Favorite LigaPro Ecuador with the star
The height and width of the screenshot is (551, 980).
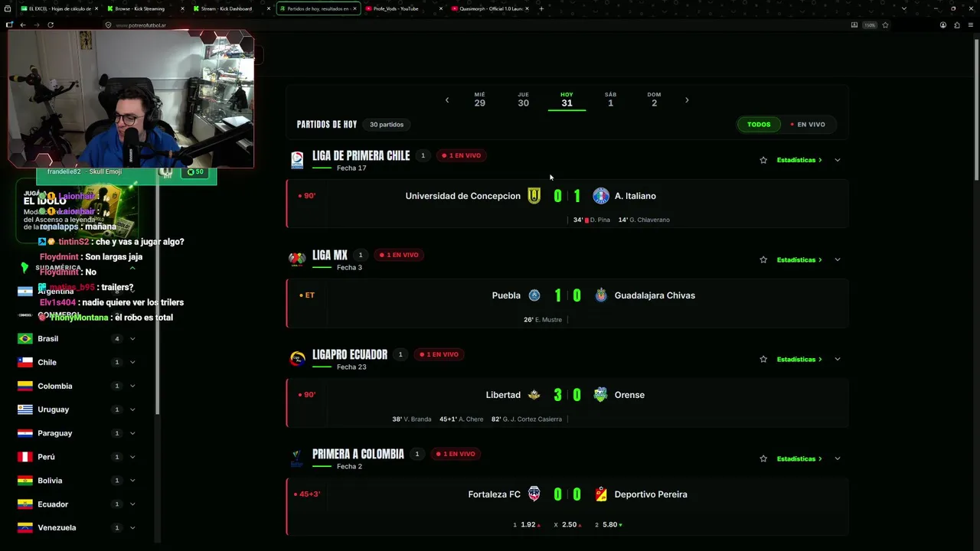click(x=763, y=359)
